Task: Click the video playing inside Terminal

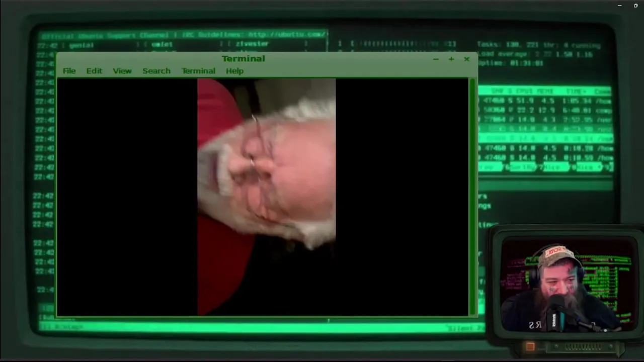Action: pos(267,197)
